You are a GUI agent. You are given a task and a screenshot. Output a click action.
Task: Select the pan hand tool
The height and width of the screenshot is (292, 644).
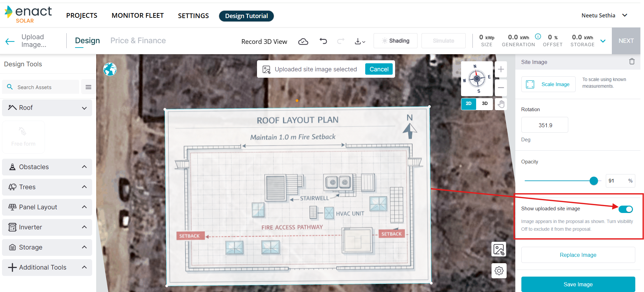pos(501,104)
